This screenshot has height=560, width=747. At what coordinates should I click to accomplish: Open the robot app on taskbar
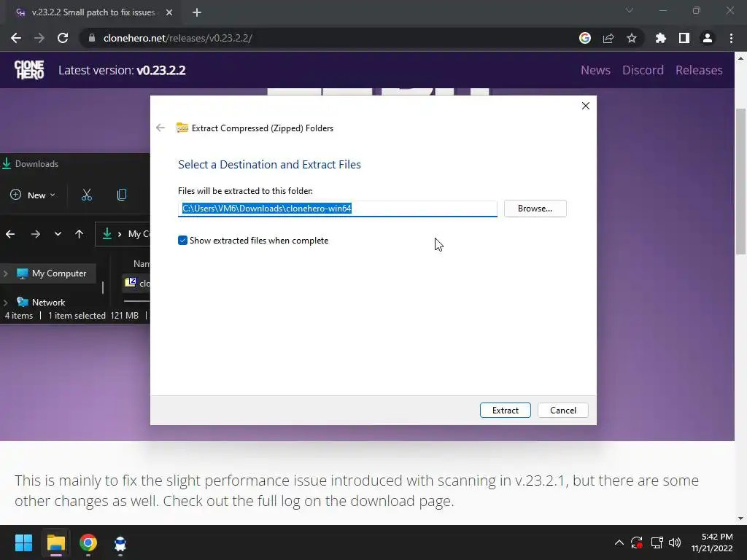[120, 542]
